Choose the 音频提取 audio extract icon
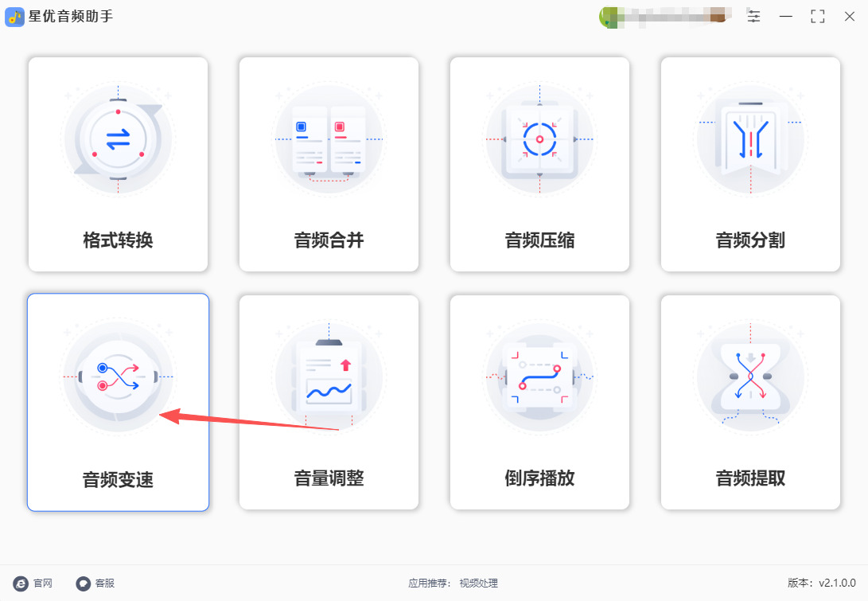Viewport: 868px width, 601px height. click(x=750, y=377)
